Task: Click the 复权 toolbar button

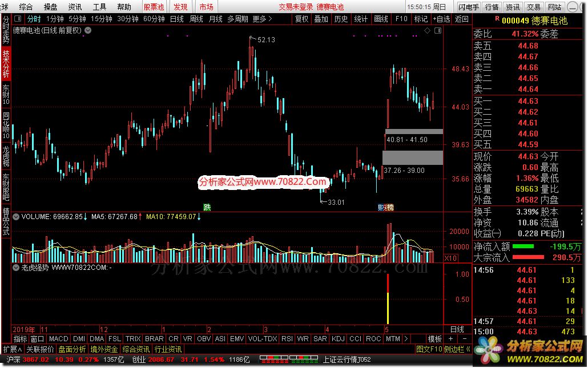Action: (x=302, y=19)
